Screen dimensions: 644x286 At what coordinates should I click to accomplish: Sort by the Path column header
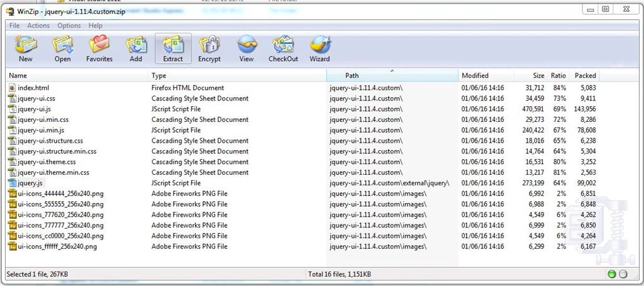pos(392,75)
